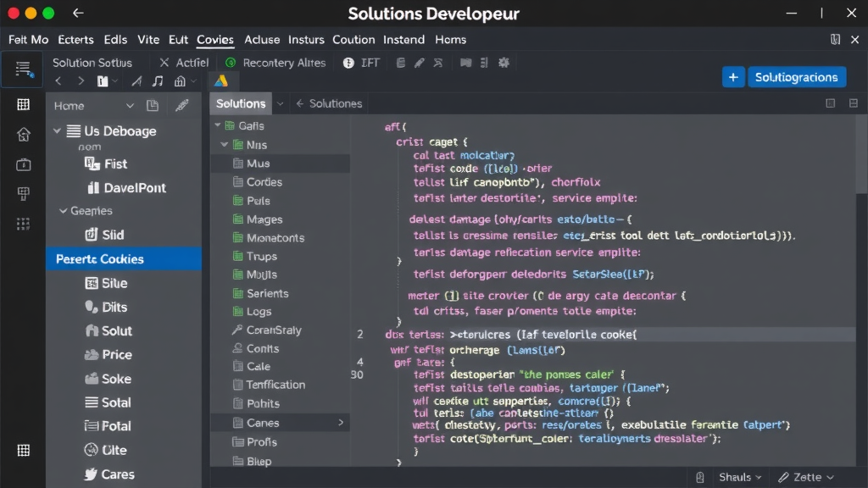Collapse the Us Deboage tree section
Image resolution: width=868 pixels, height=488 pixels.
click(x=55, y=130)
